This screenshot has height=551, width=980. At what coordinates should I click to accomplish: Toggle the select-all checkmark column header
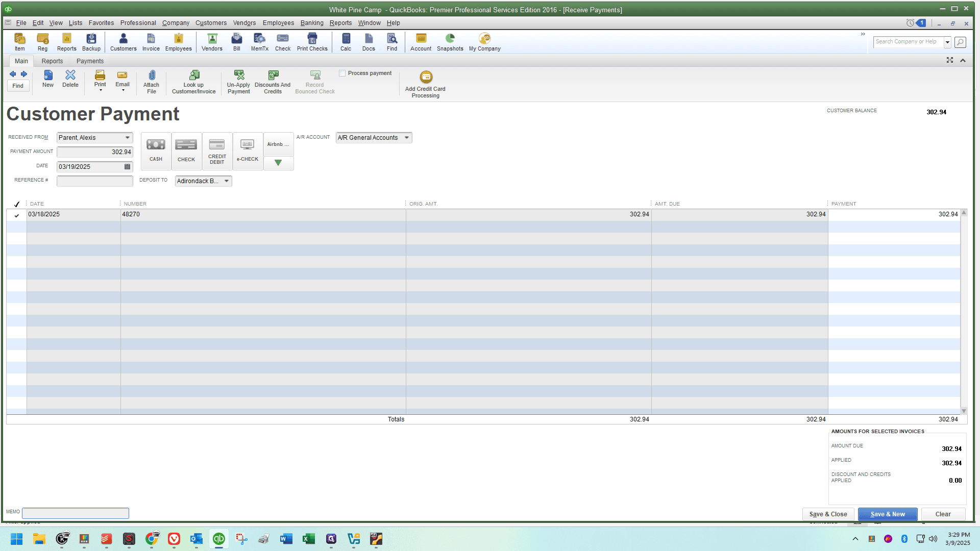click(x=17, y=204)
